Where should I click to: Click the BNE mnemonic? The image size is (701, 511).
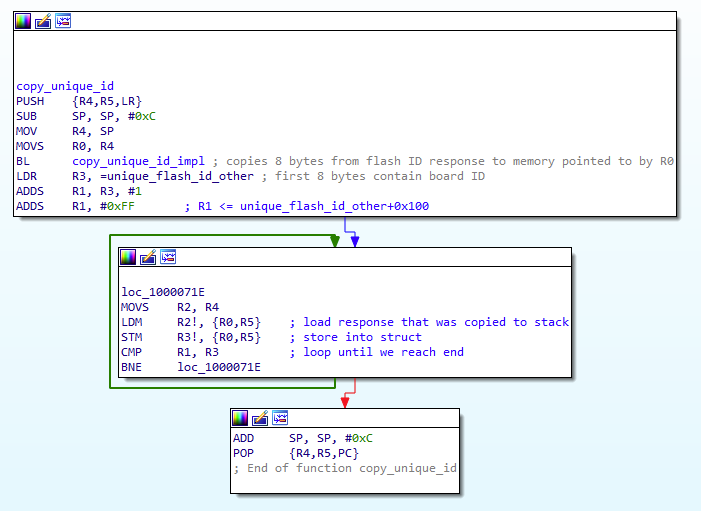tap(131, 367)
